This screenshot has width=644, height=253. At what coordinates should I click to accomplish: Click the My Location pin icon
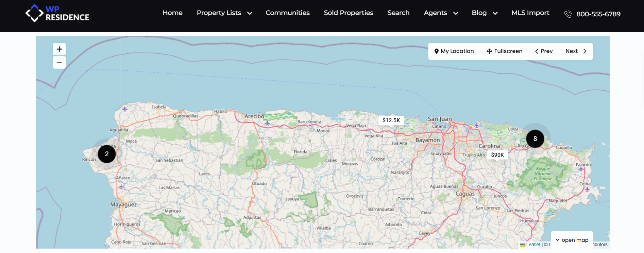pos(437,51)
